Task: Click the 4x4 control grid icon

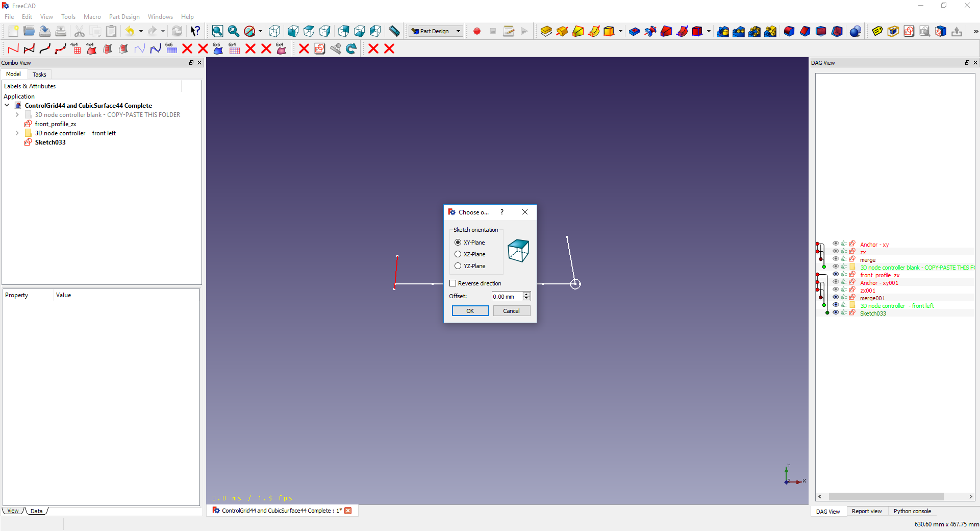Action: click(76, 49)
